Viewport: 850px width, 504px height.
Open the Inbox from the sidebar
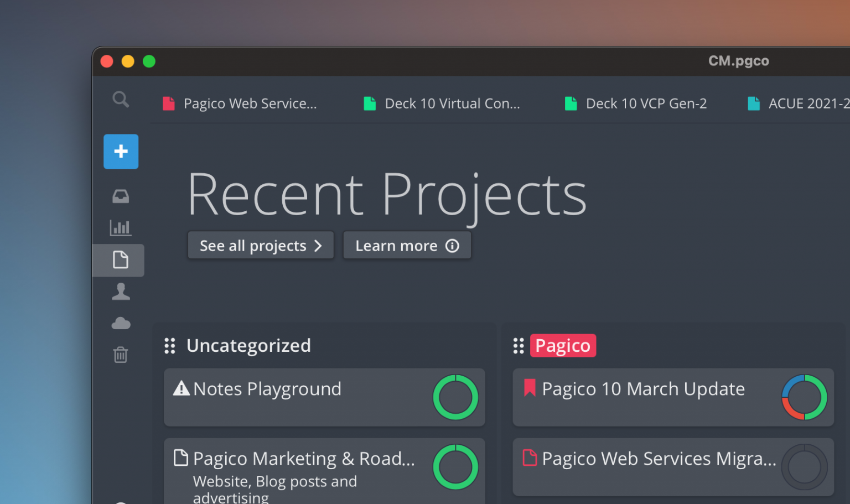click(x=121, y=196)
